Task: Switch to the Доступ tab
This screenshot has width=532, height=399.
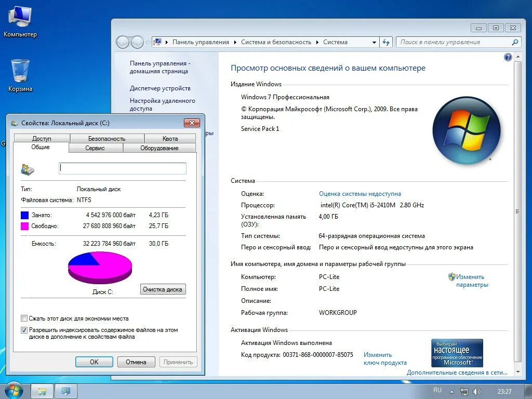Action: pos(42,138)
